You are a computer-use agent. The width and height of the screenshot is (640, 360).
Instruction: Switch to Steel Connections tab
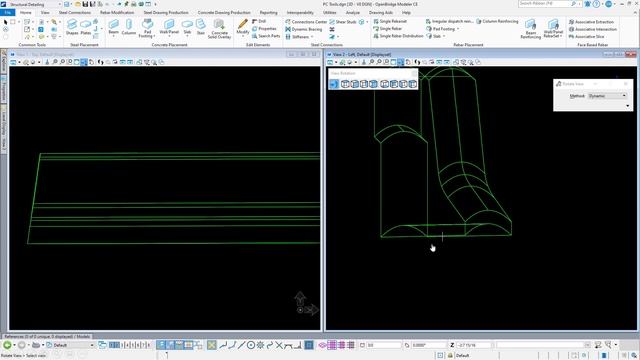[75, 13]
